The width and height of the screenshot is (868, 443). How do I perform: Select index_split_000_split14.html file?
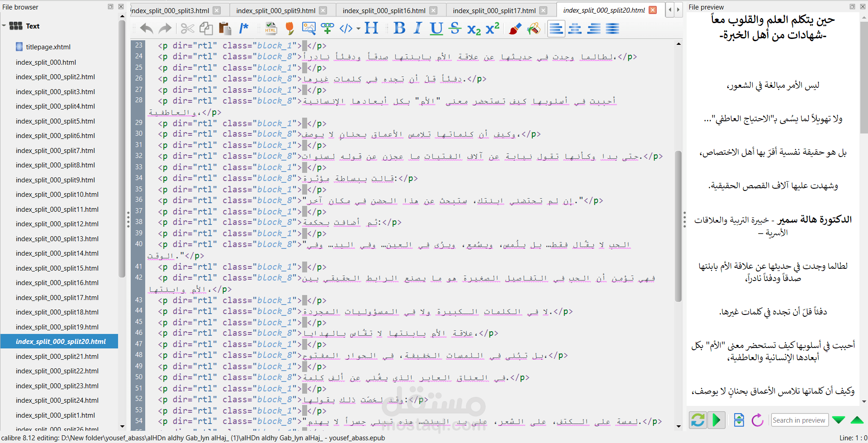[x=57, y=253]
